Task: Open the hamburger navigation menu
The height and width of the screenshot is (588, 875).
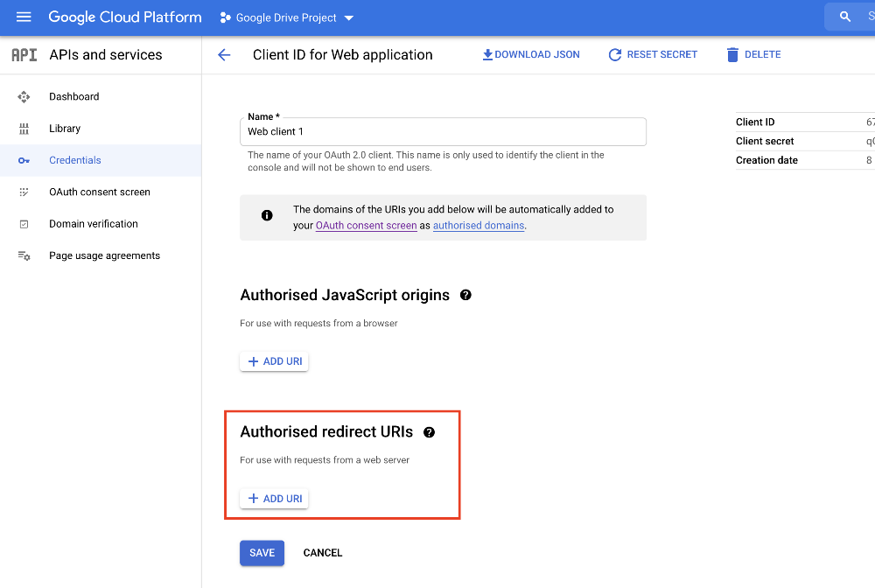Action: [24, 17]
